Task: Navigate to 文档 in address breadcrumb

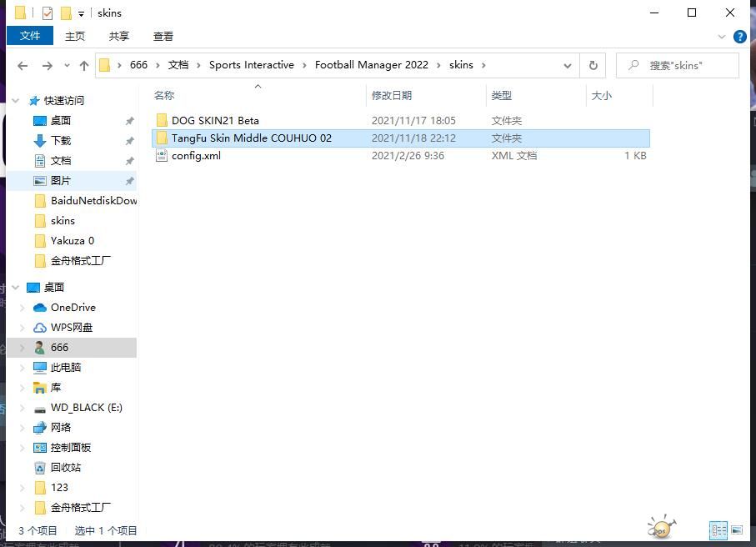Action: [x=178, y=65]
